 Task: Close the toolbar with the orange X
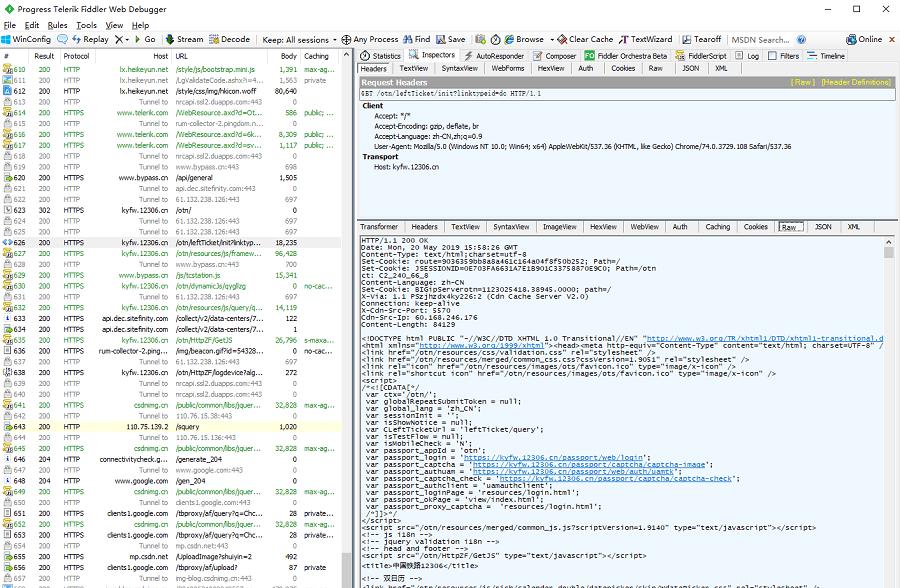coord(892,40)
